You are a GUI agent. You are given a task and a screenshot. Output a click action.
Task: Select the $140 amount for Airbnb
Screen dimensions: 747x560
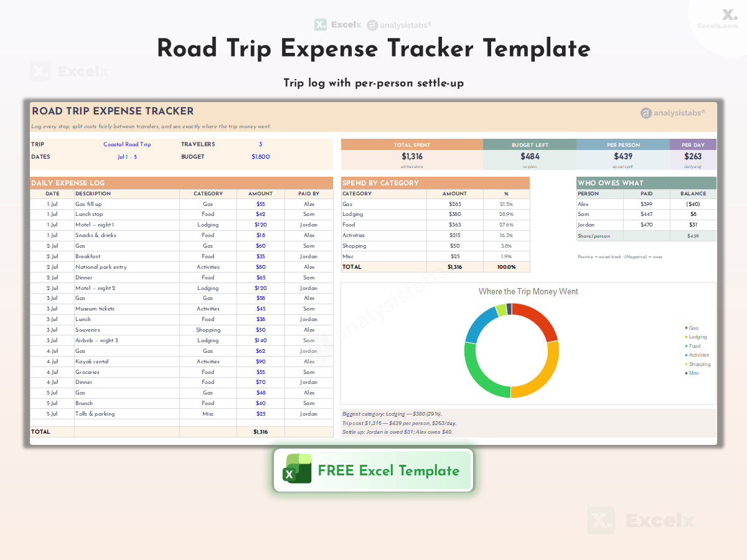[261, 340]
